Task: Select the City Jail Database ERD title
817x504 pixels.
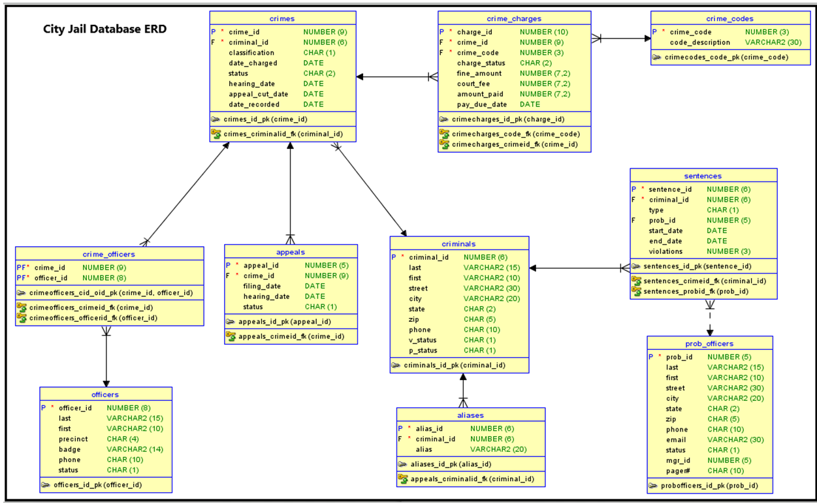Action: point(104,29)
